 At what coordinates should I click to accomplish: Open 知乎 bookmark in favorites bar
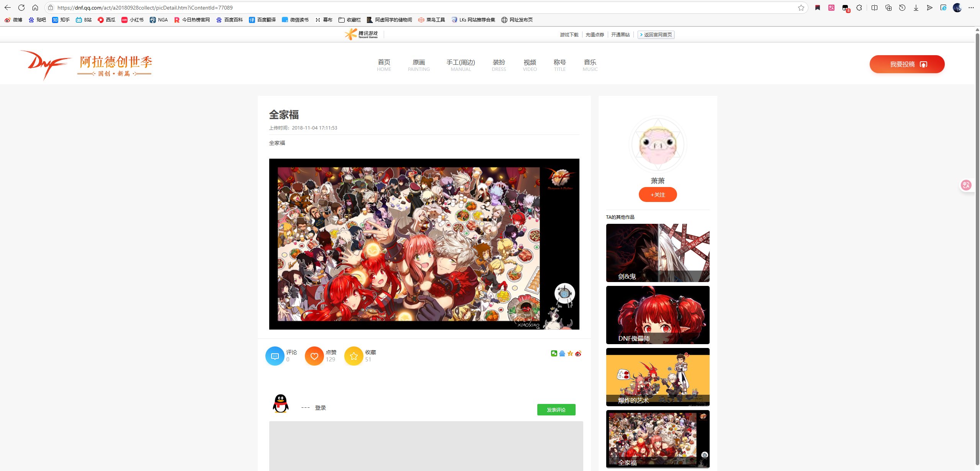coord(61,20)
